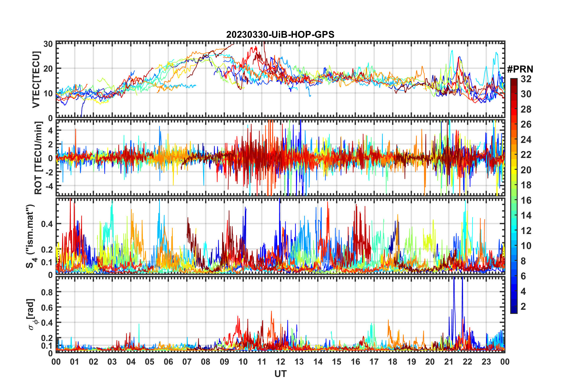This screenshot has height=392, width=561.
Task: Click the cyan colorbar region near 12
Action: pos(514,231)
